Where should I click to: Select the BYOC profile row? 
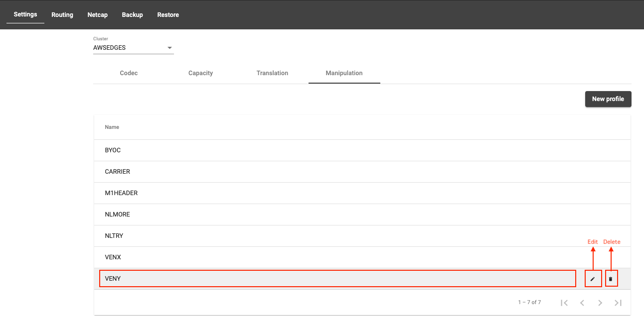click(362, 150)
